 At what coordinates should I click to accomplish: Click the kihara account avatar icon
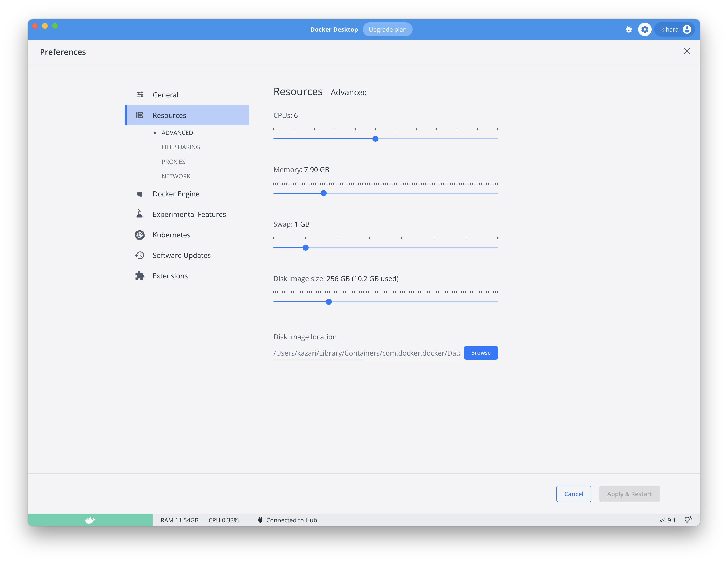[x=687, y=30]
